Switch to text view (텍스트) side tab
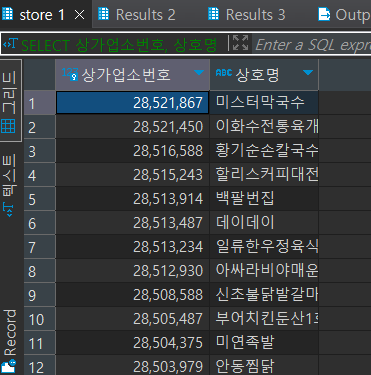 tap(9, 184)
